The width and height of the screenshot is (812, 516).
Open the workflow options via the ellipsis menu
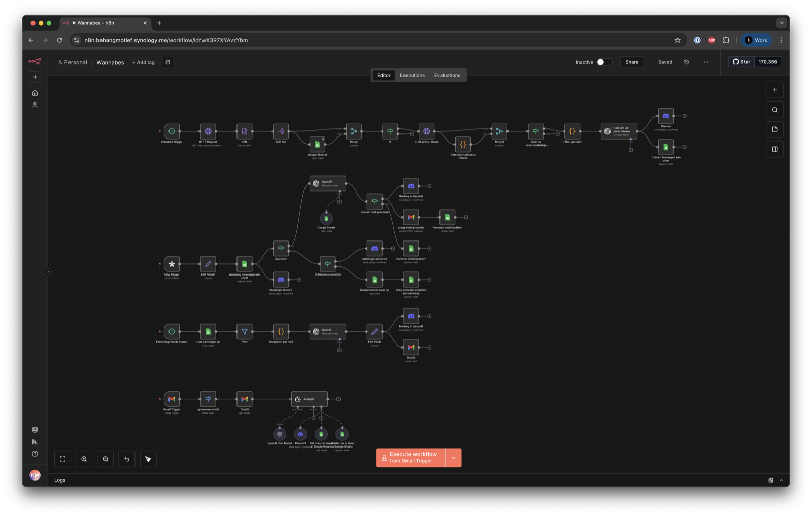pos(706,62)
